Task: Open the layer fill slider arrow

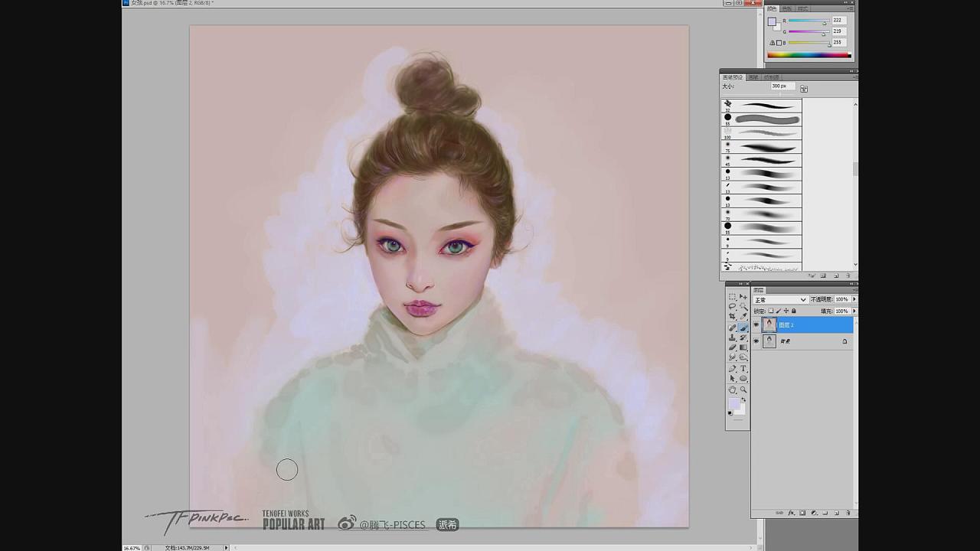Action: pos(854,311)
